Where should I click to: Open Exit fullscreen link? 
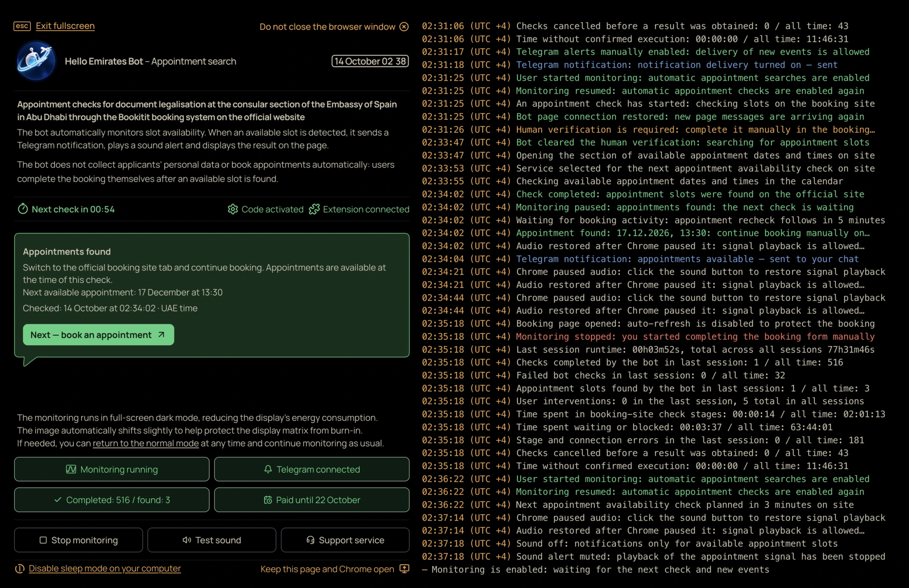tap(65, 26)
